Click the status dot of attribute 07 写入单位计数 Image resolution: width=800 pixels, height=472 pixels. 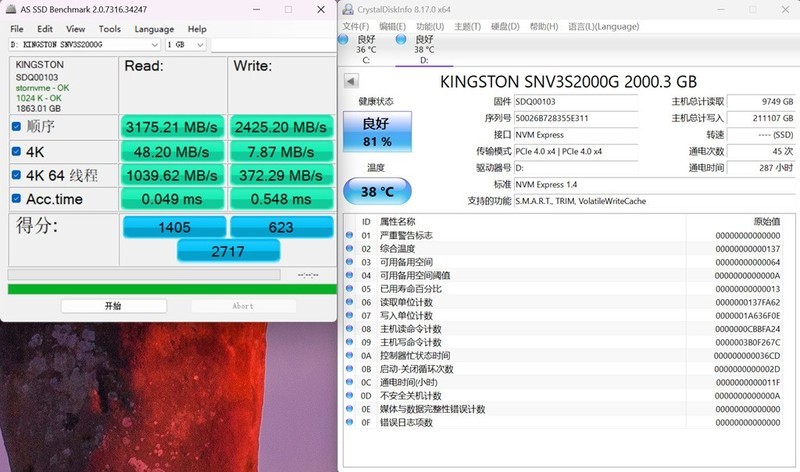pyautogui.click(x=349, y=315)
